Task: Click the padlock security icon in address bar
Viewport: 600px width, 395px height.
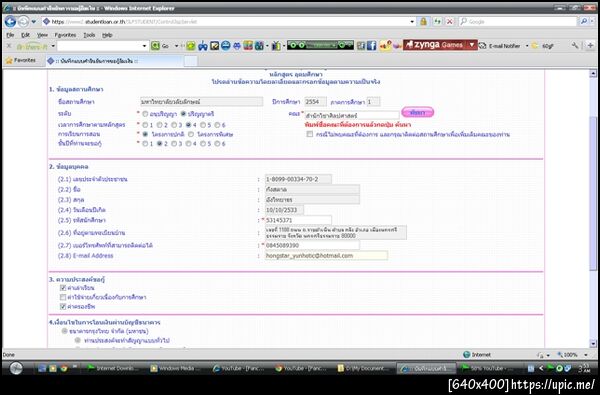Action: (x=423, y=21)
